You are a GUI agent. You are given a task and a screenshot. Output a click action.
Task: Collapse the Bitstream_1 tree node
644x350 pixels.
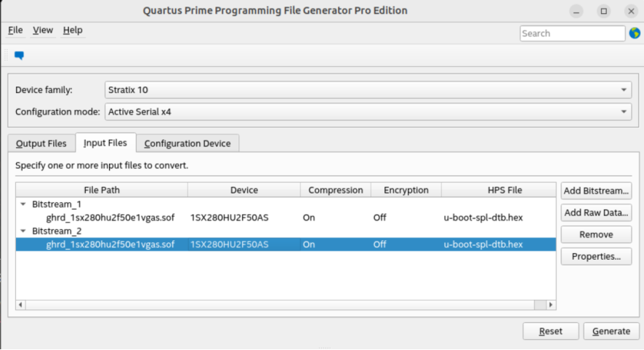[23, 204]
